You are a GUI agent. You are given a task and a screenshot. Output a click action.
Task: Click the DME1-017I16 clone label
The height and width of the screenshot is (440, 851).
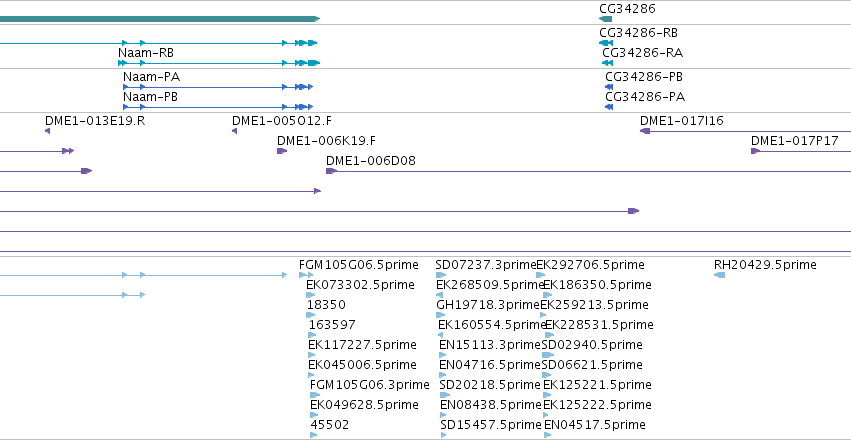coord(682,120)
